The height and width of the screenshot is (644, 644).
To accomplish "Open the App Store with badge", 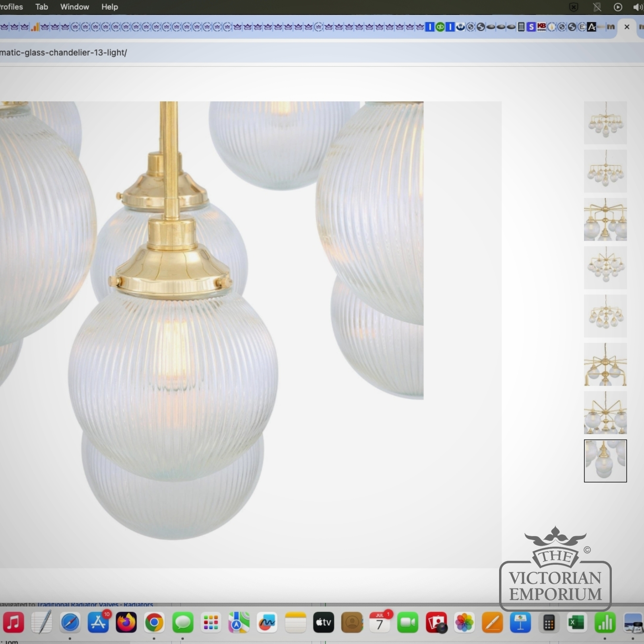I will pyautogui.click(x=98, y=623).
